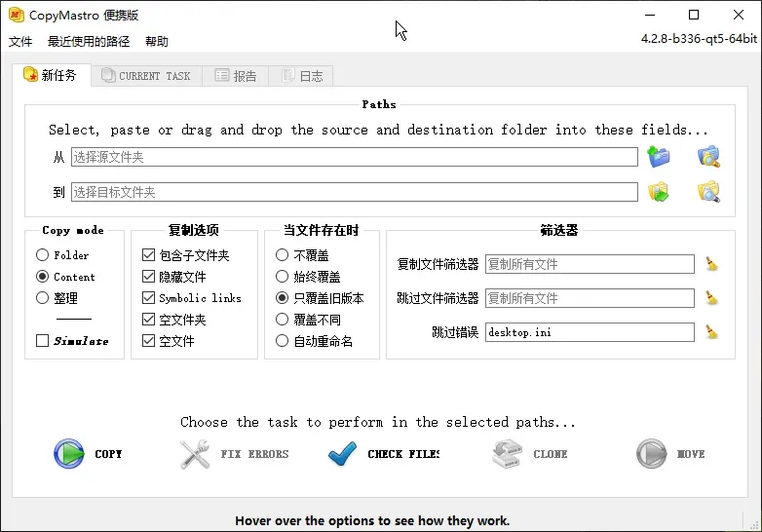The width and height of the screenshot is (762, 532).
Task: Select the Folder copy mode
Action: (43, 255)
